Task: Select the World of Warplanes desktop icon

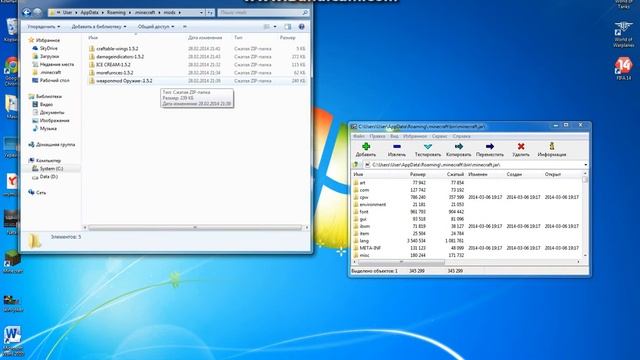Action: (x=623, y=34)
